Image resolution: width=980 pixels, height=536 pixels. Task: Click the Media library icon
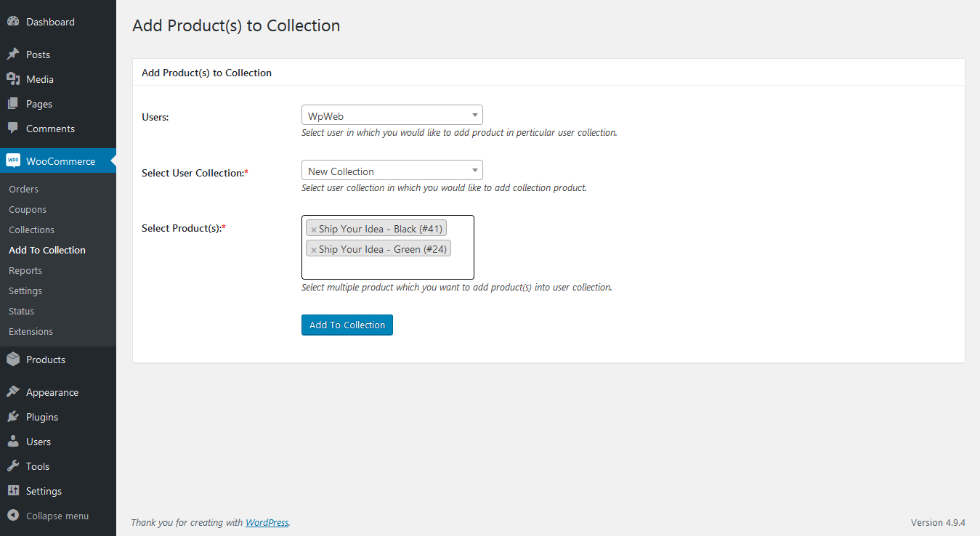click(x=13, y=79)
